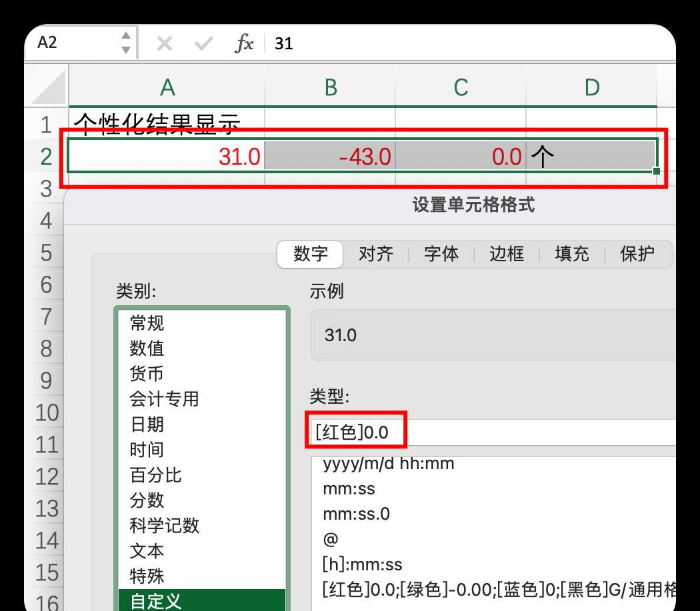Select 分数 in category list
The image size is (700, 611).
pos(202,500)
